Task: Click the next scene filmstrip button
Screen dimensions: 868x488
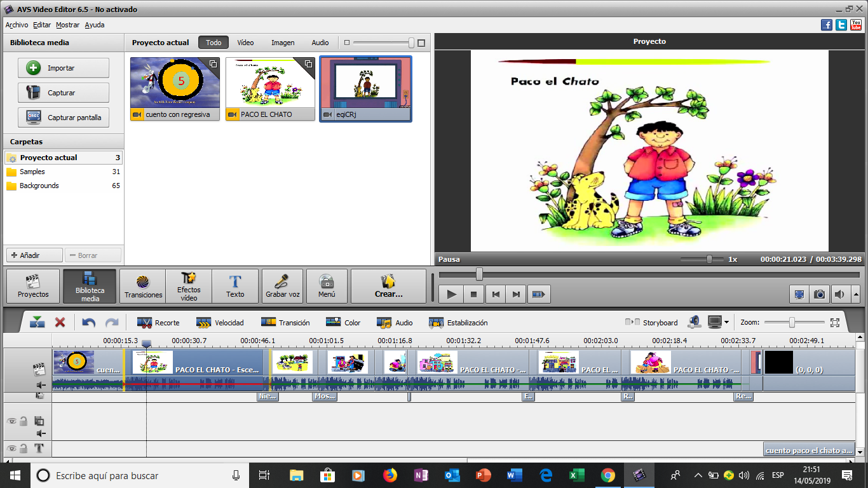Action: [x=538, y=294]
